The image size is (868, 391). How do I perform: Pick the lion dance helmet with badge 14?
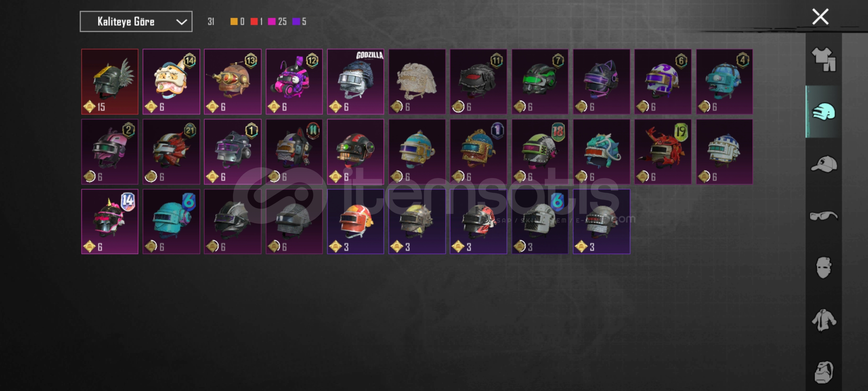[x=171, y=82]
